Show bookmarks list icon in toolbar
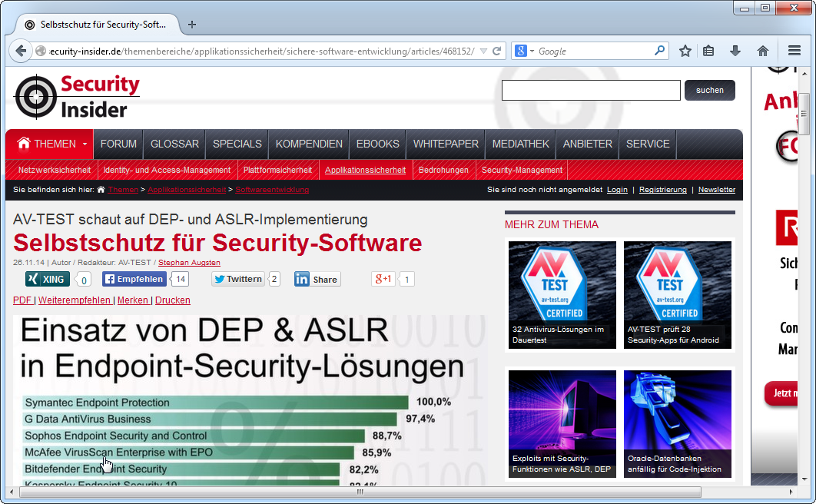Viewport: 816px width, 504px height. (709, 51)
